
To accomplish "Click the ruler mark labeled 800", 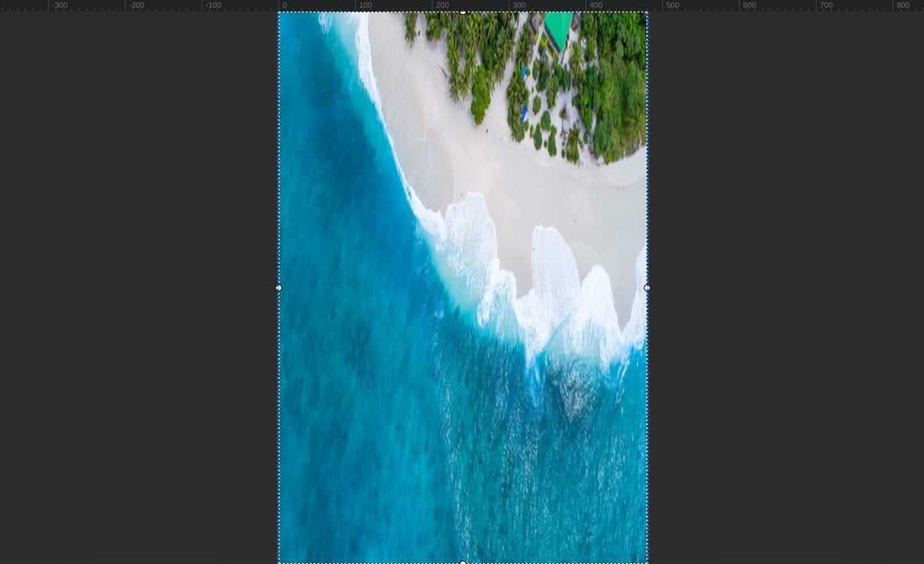I will [903, 5].
